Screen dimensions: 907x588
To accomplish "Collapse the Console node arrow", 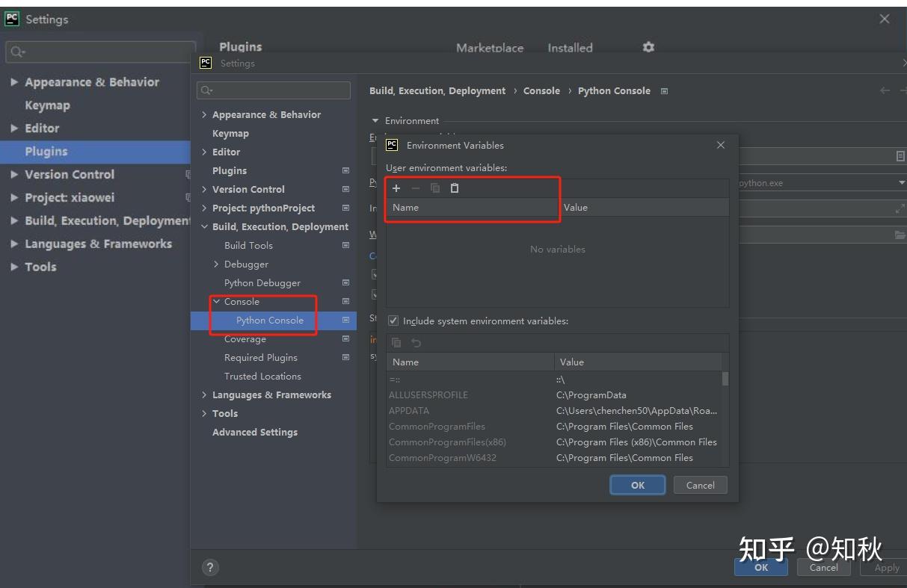I will (217, 302).
